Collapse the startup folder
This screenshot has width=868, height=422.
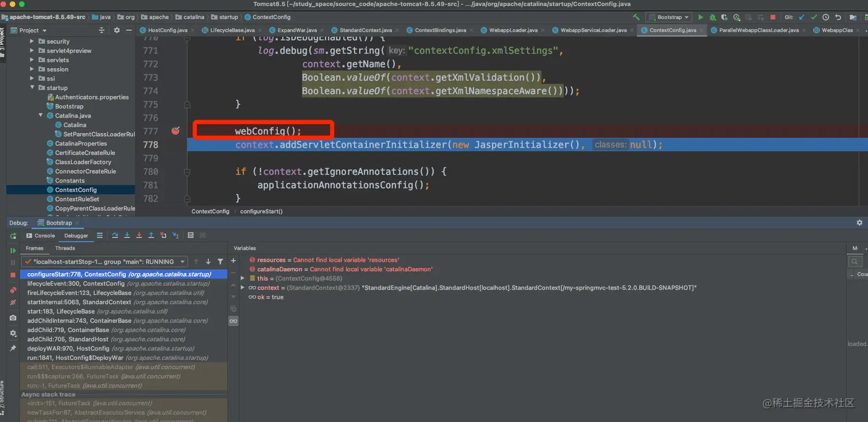pos(32,88)
